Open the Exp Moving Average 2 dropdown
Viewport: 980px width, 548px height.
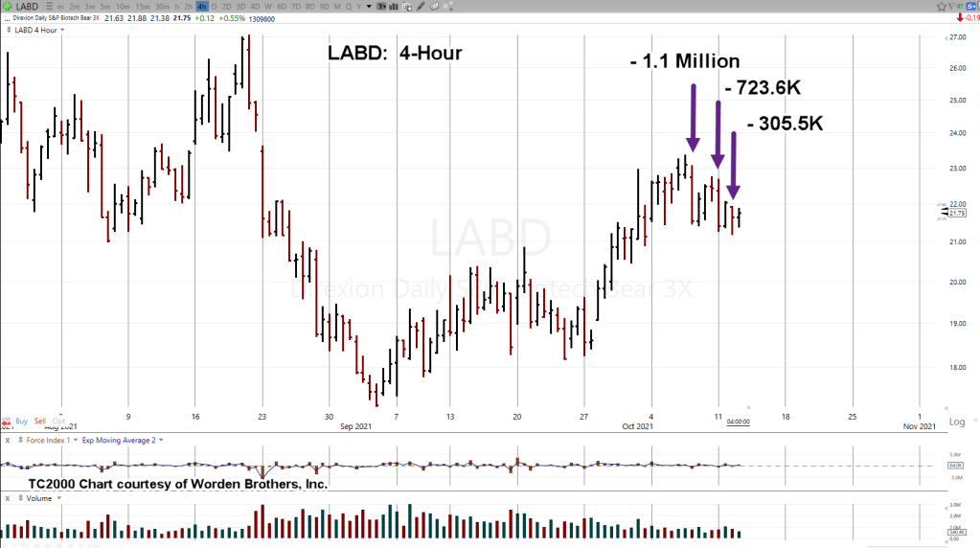click(122, 440)
